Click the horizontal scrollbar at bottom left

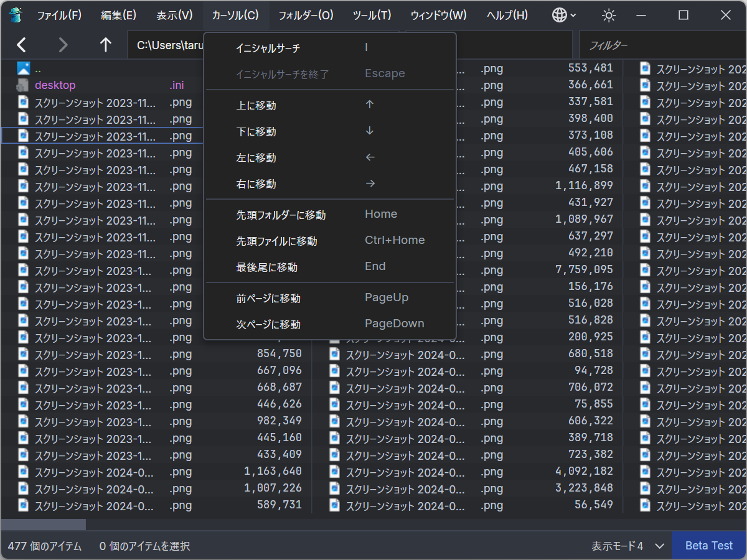44,525
